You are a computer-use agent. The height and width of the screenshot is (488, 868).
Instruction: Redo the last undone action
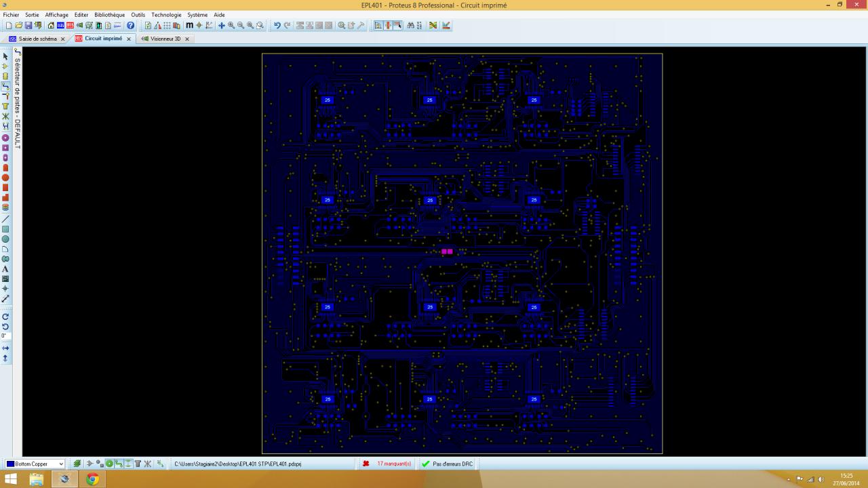coord(287,26)
